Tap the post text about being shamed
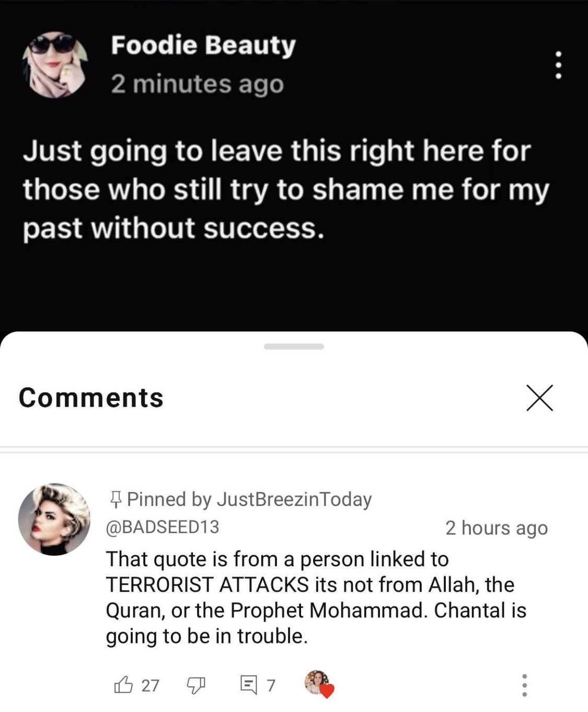Viewport: 588px width, 712px height. [286, 189]
